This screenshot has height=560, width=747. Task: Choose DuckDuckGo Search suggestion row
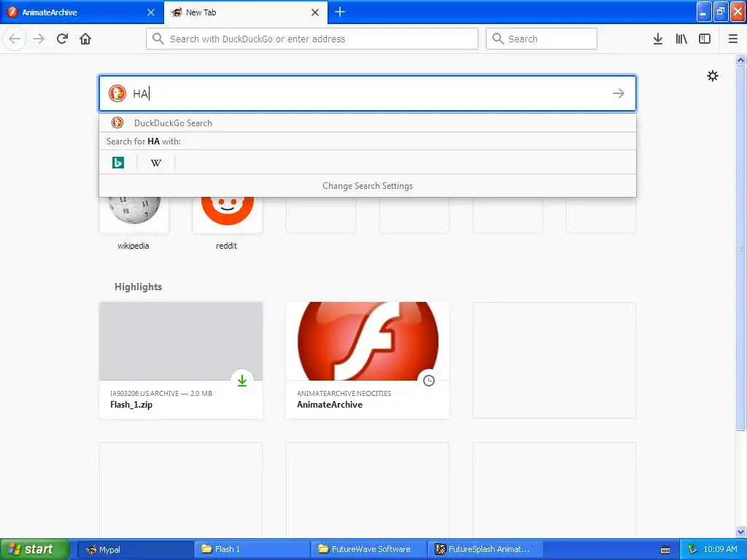368,122
